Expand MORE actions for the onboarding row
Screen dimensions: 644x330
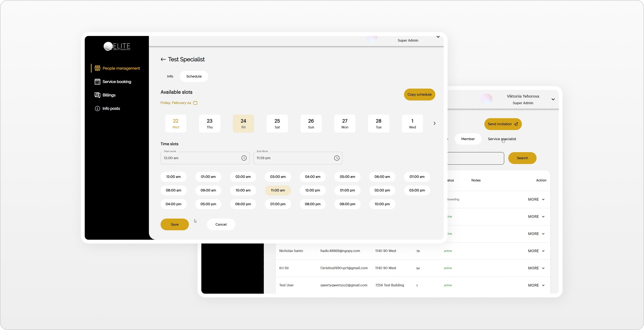coord(536,200)
